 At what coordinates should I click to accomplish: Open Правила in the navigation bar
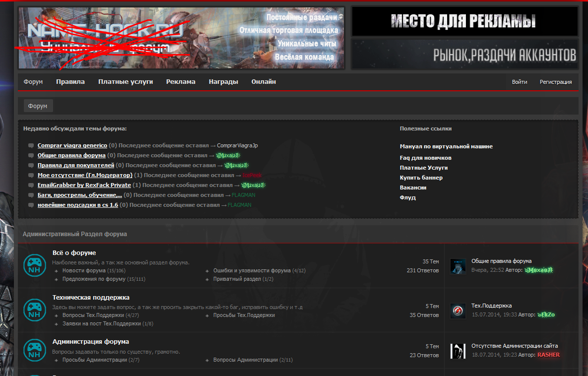70,82
